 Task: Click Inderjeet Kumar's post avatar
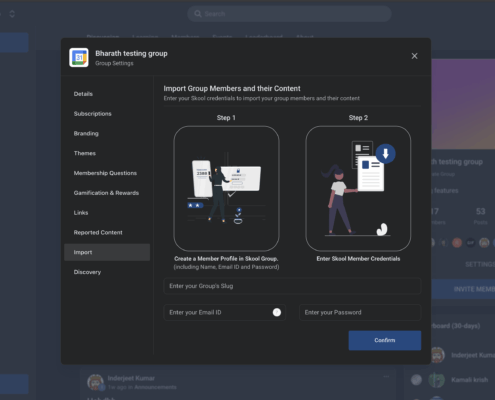pos(95,382)
